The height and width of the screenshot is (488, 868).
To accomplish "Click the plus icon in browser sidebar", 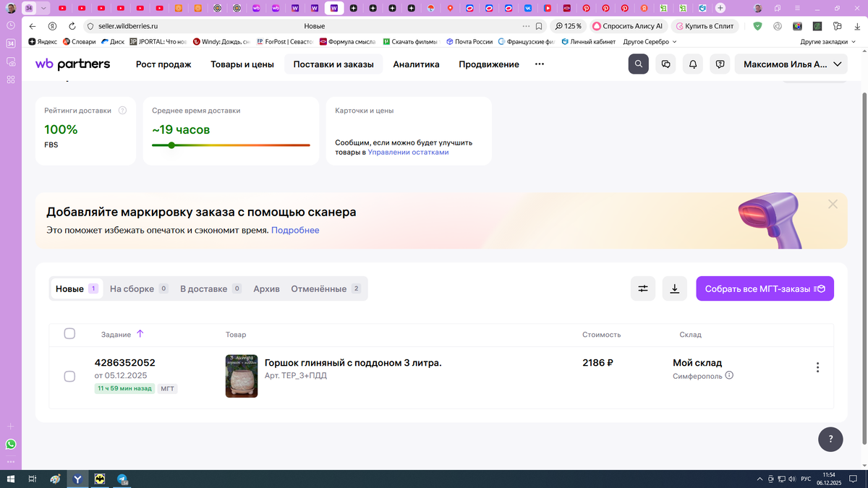I will click(10, 426).
